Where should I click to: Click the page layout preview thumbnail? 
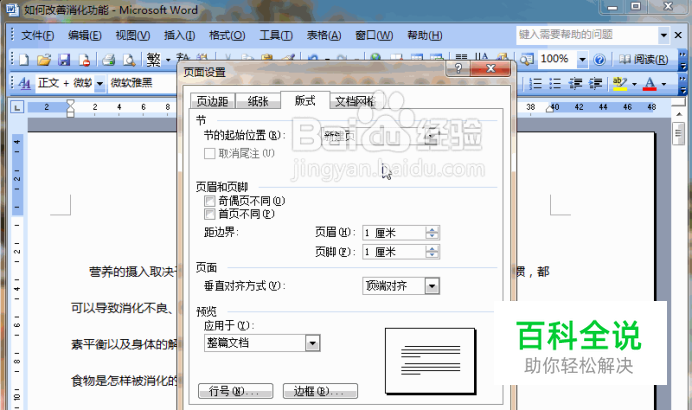[x=430, y=361]
